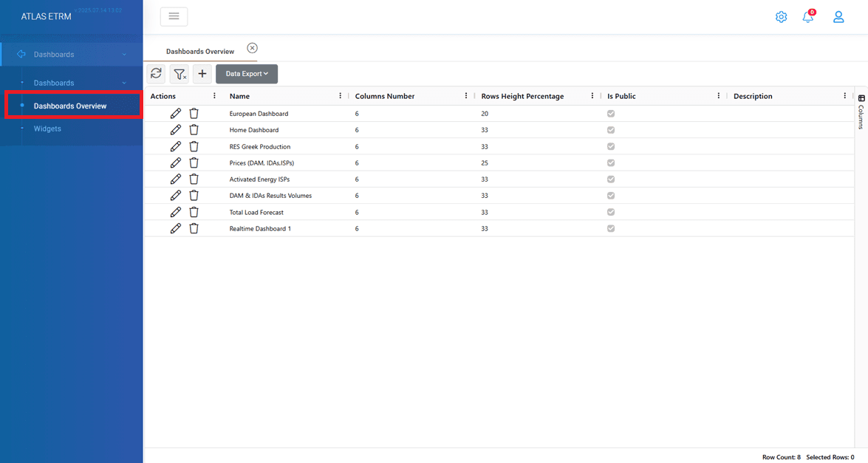Delete the European Dashboard row
Screen dimensions: 868x463
[194, 114]
